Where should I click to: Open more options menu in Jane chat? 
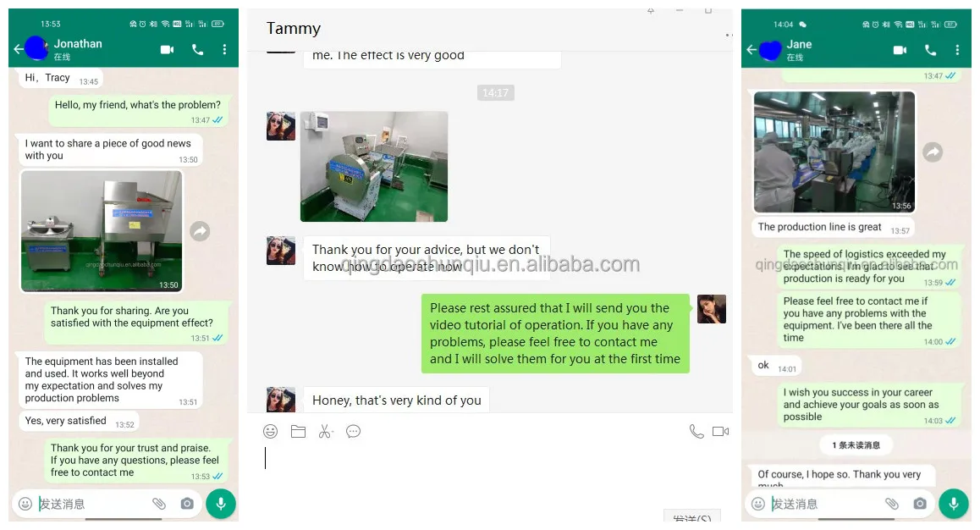pyautogui.click(x=957, y=50)
